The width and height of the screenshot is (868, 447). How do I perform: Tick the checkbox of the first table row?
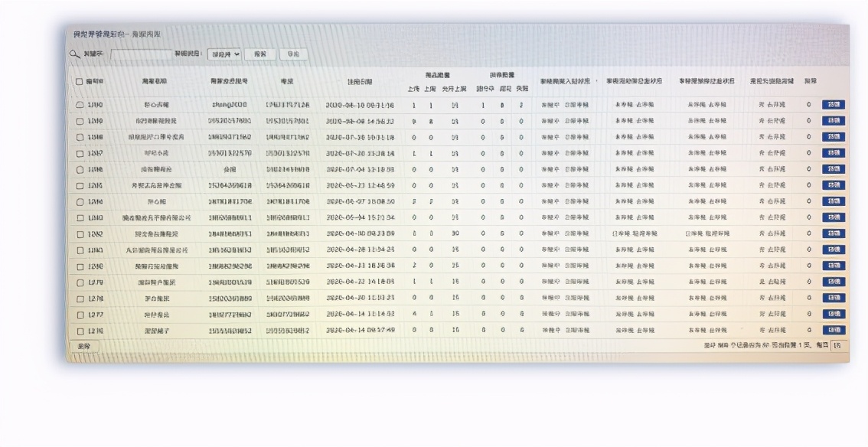point(80,105)
